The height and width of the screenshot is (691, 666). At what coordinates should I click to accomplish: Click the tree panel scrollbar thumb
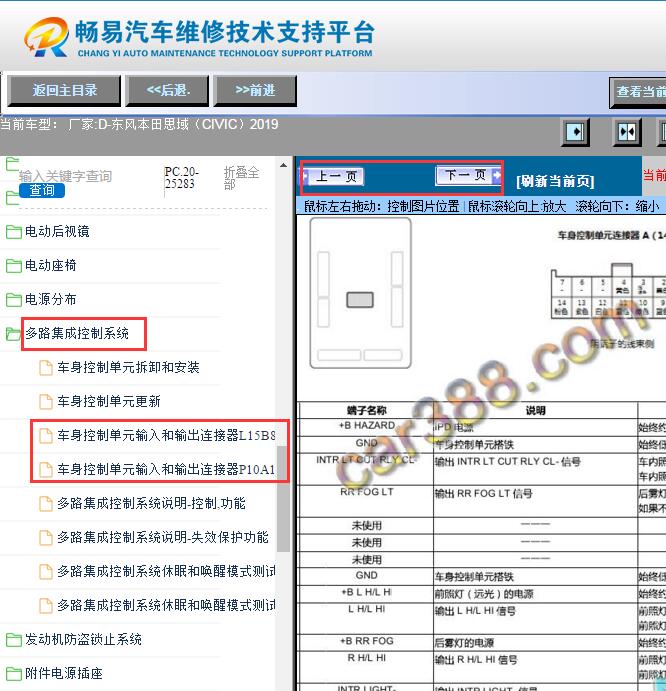tap(283, 499)
